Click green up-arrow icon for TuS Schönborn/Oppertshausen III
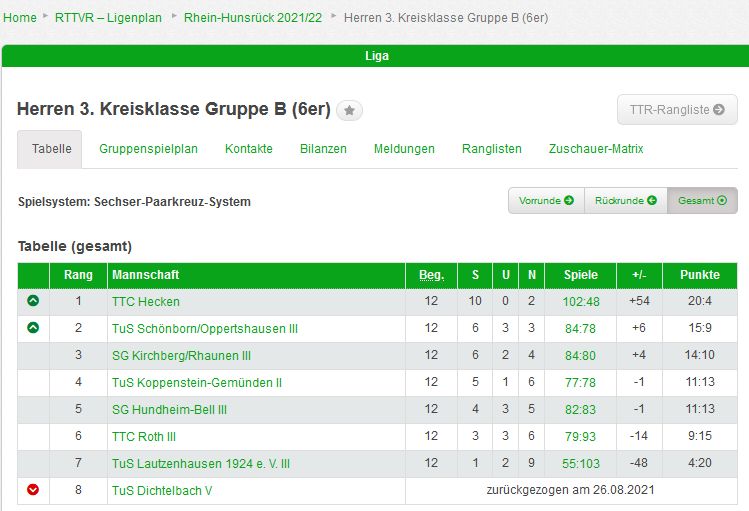 pos(33,328)
